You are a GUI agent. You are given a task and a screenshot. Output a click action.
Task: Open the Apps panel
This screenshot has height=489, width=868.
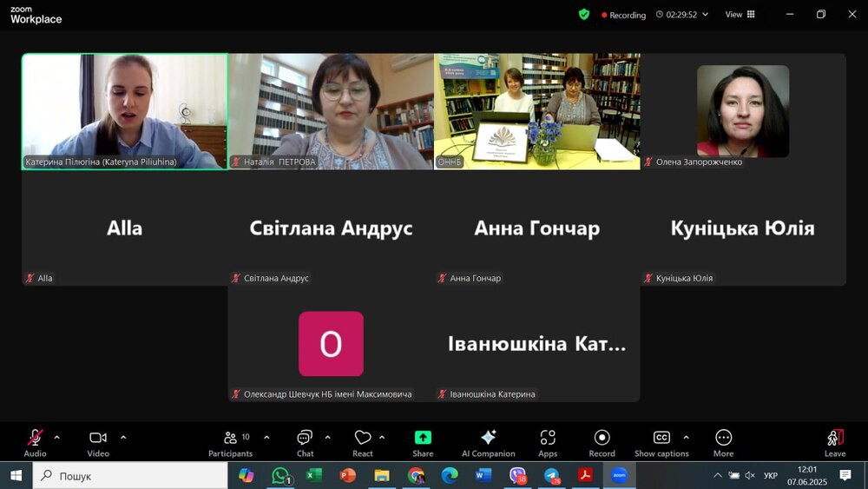click(548, 441)
